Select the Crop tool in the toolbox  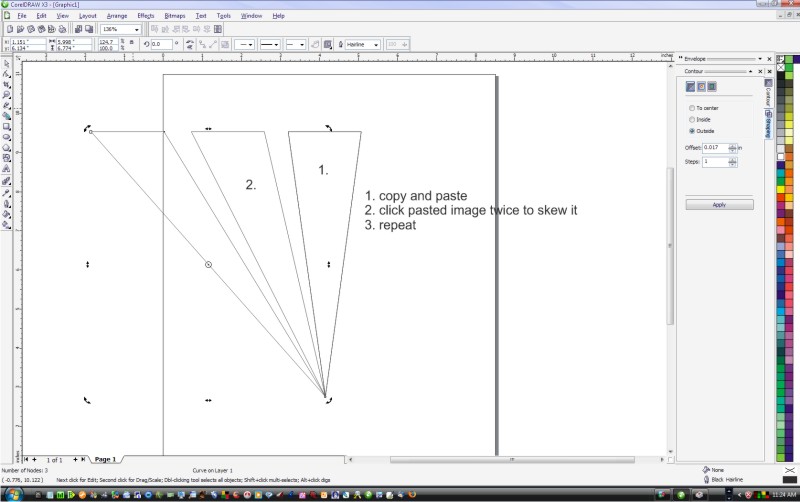(6, 85)
